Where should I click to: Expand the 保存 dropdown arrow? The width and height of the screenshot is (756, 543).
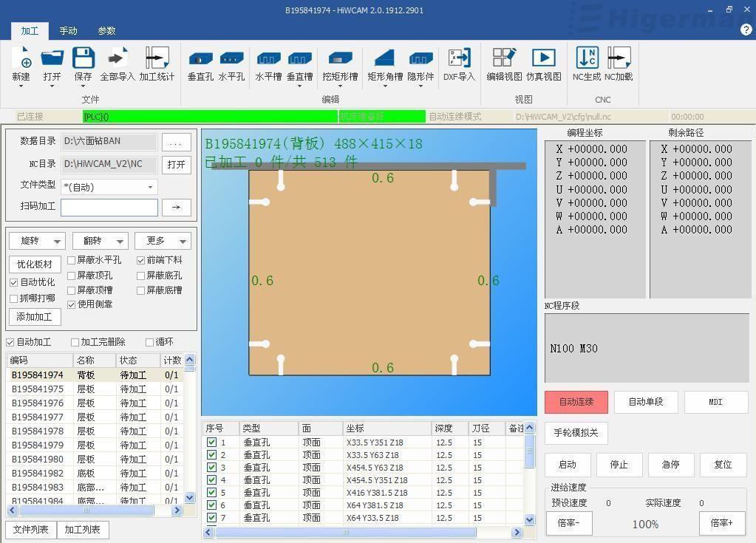[x=84, y=86]
